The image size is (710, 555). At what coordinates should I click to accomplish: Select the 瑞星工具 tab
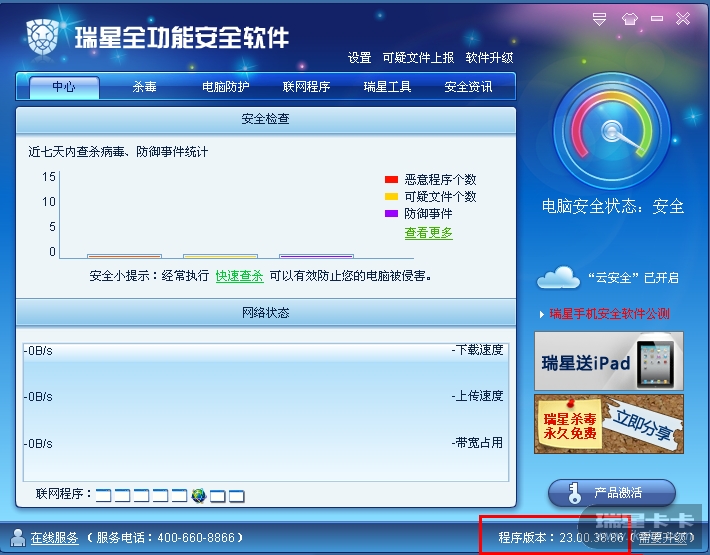[x=387, y=86]
